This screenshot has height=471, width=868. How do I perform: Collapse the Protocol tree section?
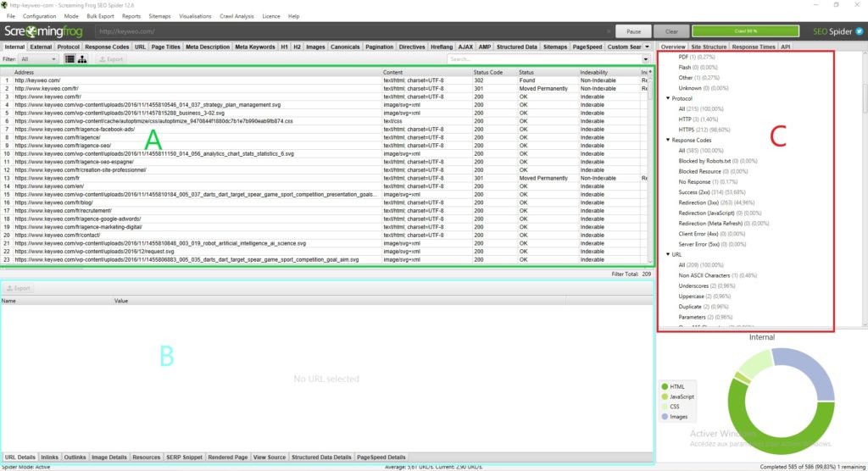668,98
